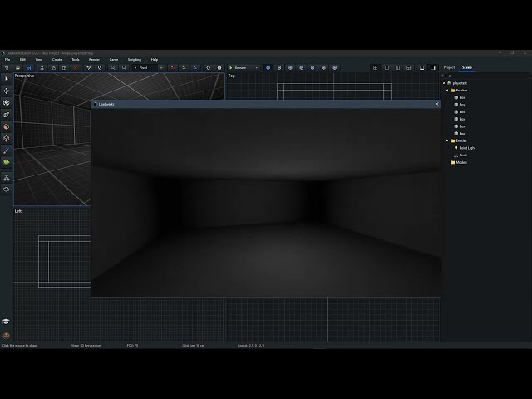
Task: Open tutorials via the graduation cap icon
Action: [x=6, y=322]
